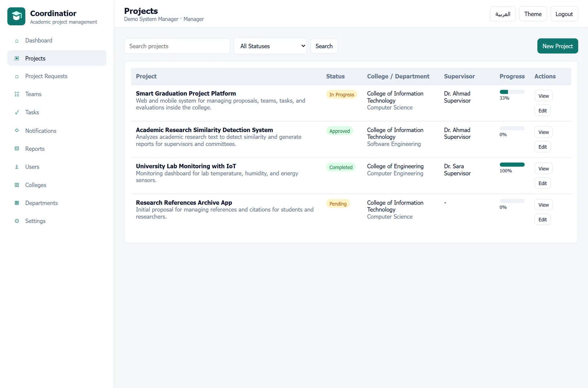The image size is (588, 388).
Task: Open the All Statuses dropdown
Action: 270,46
